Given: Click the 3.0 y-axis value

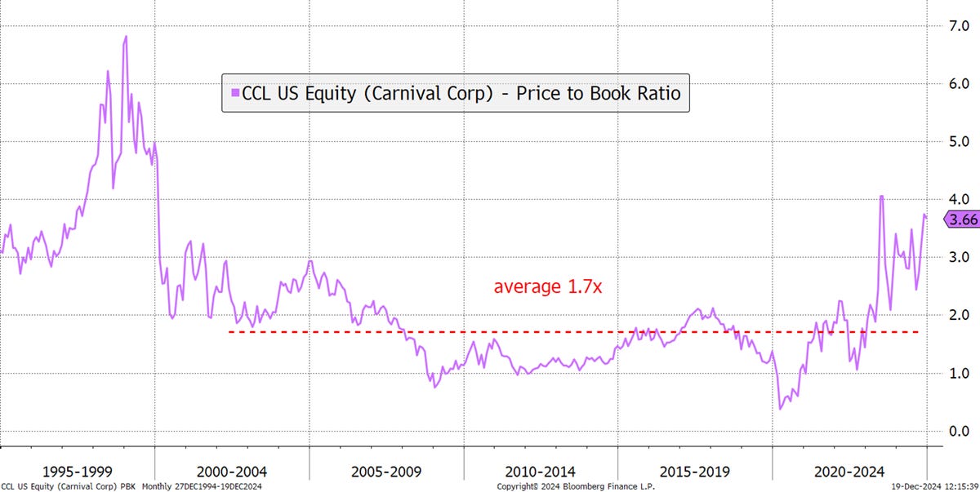Looking at the screenshot, I should click(x=958, y=257).
